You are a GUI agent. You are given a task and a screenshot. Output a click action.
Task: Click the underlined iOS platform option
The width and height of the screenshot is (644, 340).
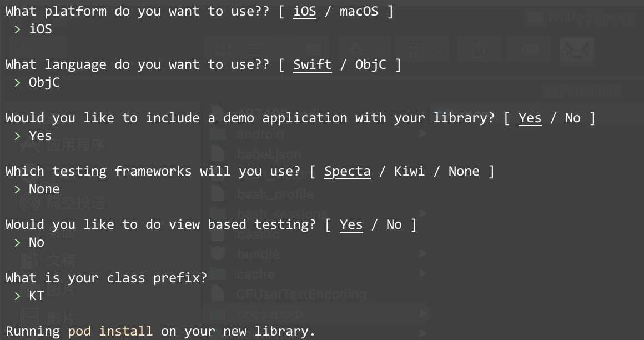click(x=305, y=11)
